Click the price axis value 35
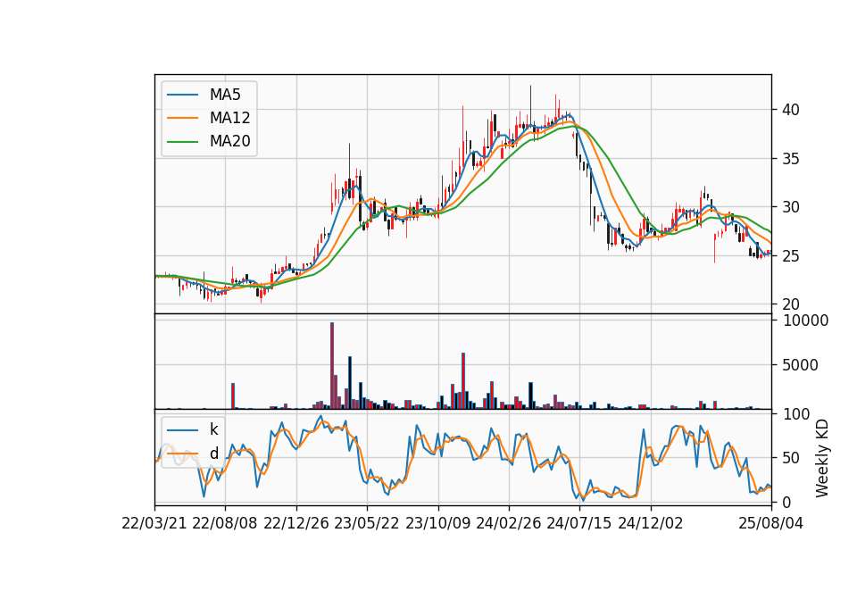The image size is (857, 616). [790, 159]
